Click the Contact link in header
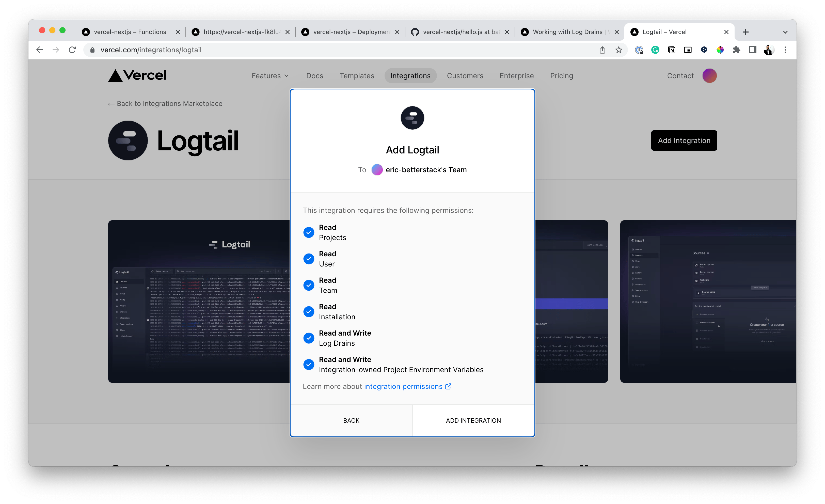 pos(680,76)
